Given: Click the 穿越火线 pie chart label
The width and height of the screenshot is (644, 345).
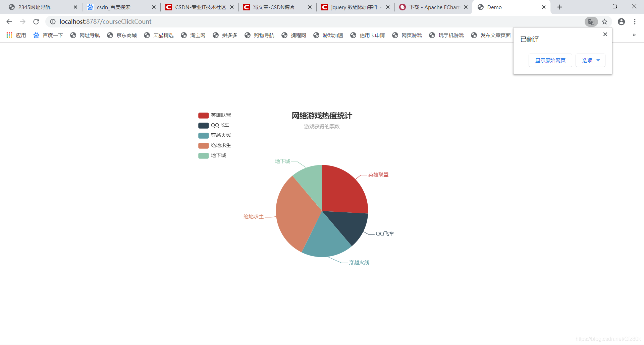Looking at the screenshot, I should click(359, 263).
